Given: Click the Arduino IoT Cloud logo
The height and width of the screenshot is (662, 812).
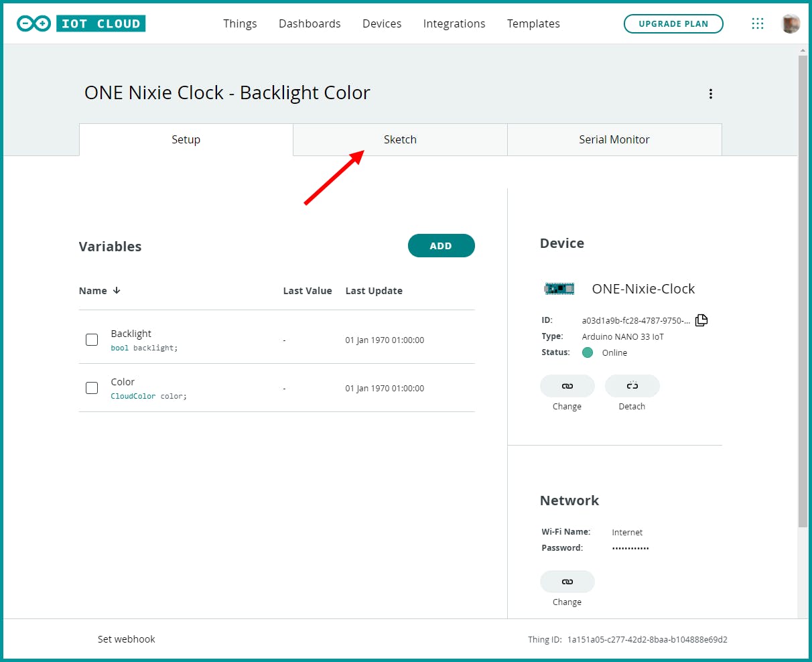Looking at the screenshot, I should point(81,23).
